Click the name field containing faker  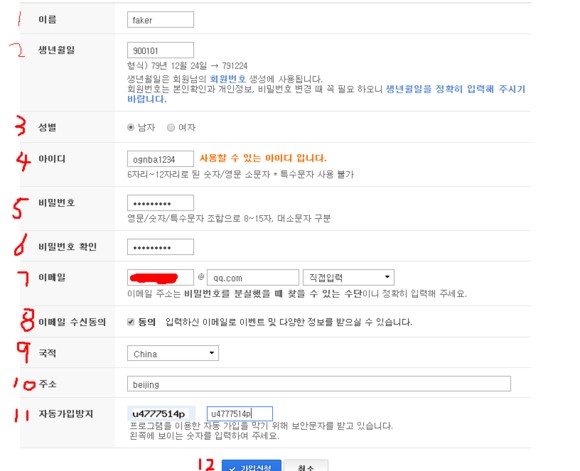pos(160,20)
